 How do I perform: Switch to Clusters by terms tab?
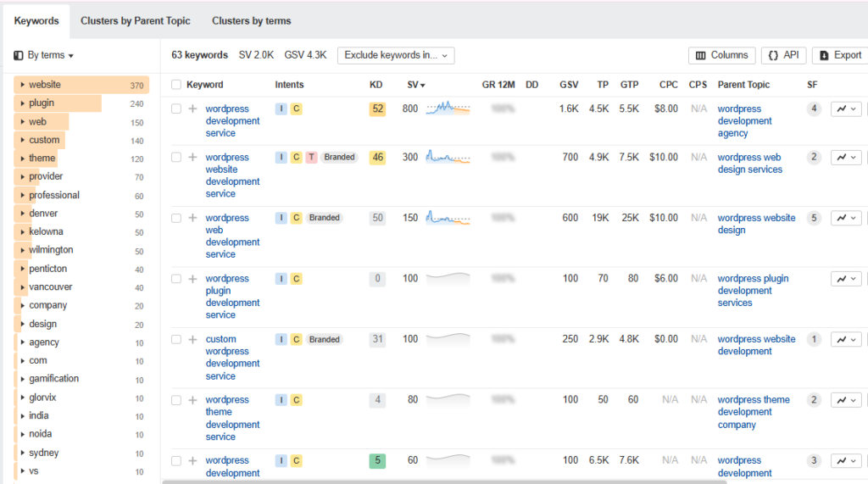(x=251, y=20)
